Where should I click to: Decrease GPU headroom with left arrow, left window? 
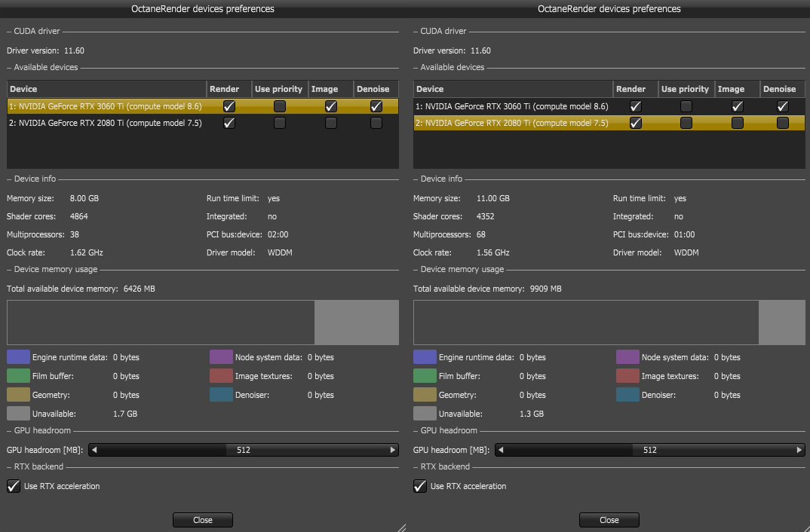click(94, 450)
